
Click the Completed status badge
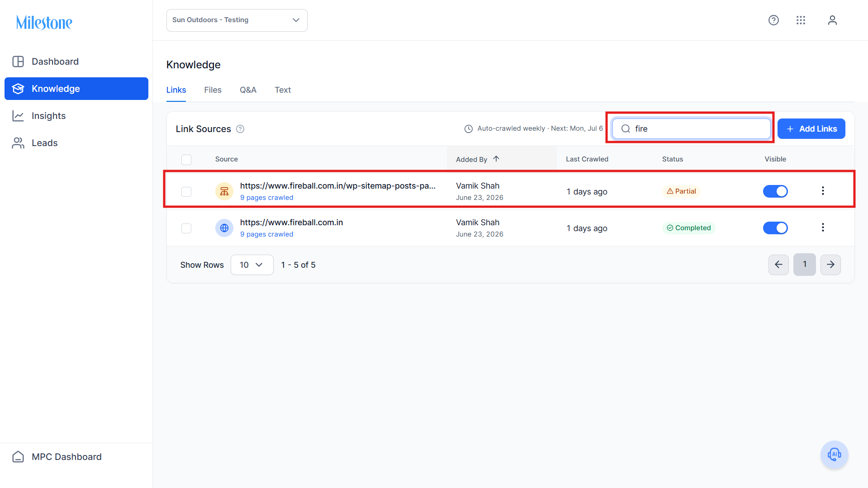click(689, 228)
